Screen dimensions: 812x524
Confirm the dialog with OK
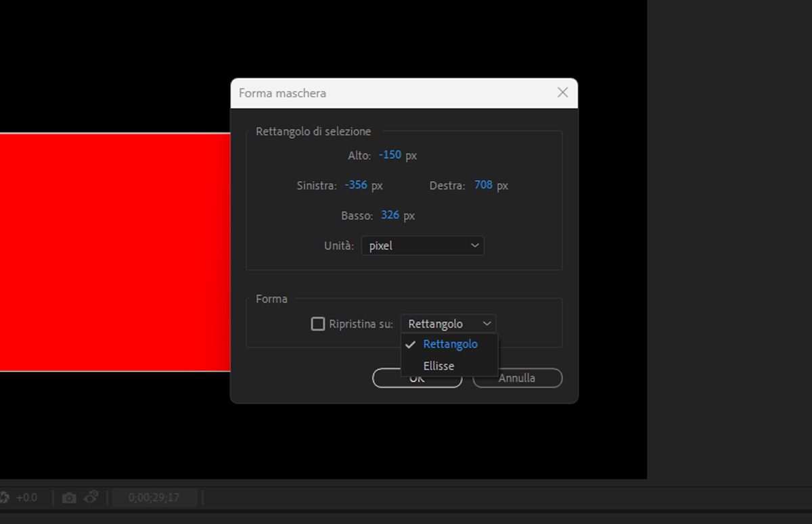417,378
